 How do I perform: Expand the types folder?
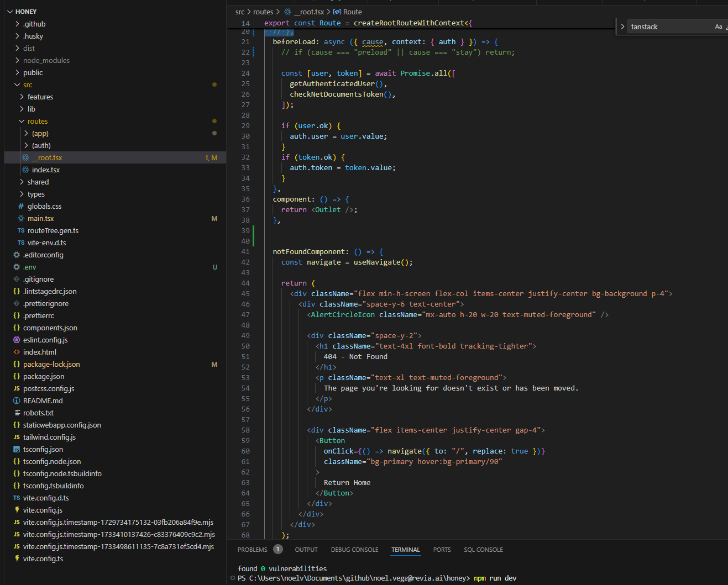pyautogui.click(x=22, y=194)
